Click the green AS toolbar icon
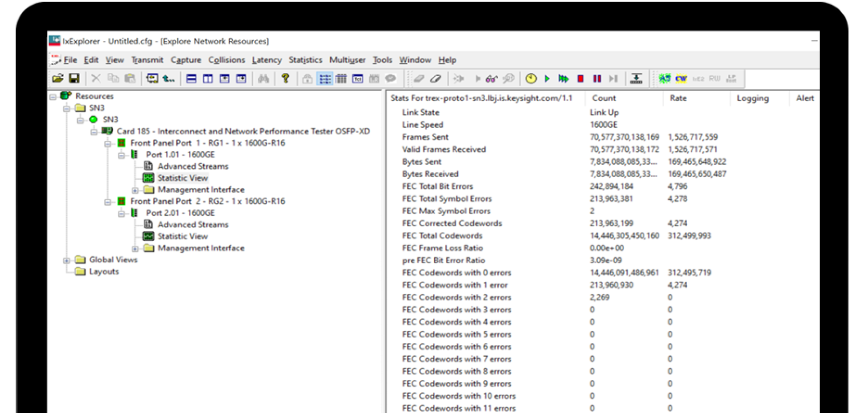This screenshot has width=868, height=413. (x=664, y=78)
